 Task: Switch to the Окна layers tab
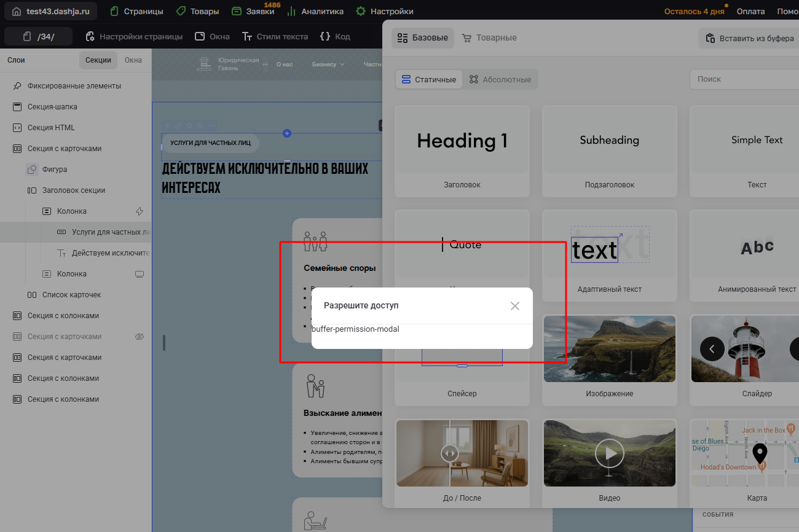(133, 60)
